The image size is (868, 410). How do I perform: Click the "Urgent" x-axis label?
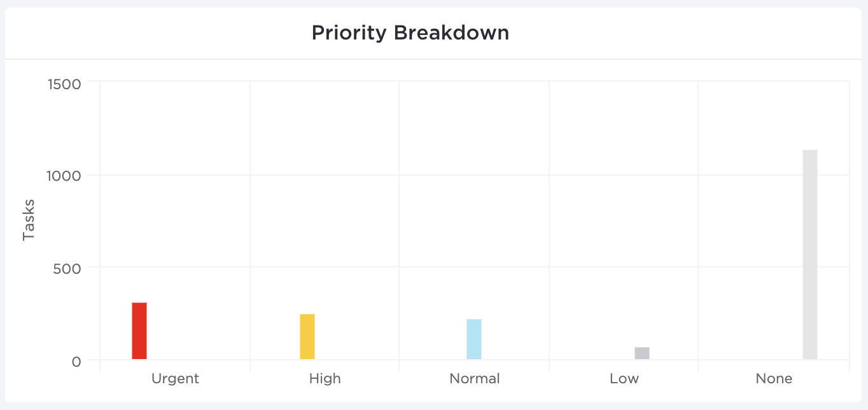coord(175,379)
